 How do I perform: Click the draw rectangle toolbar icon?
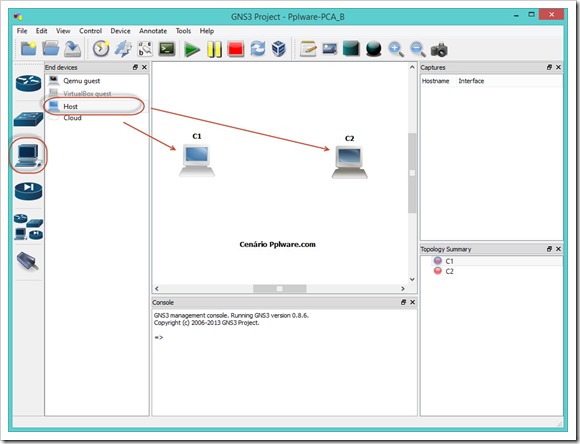tap(351, 49)
